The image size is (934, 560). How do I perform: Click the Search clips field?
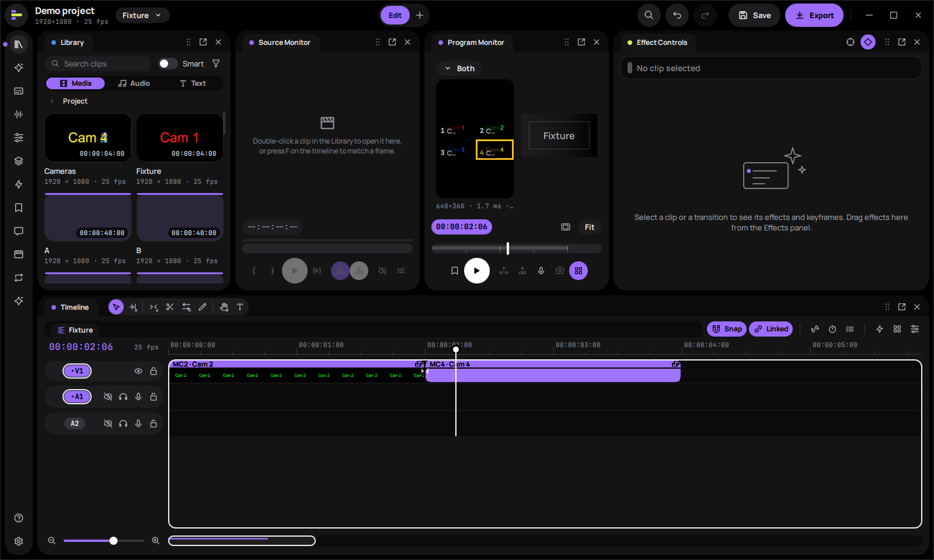(98, 64)
